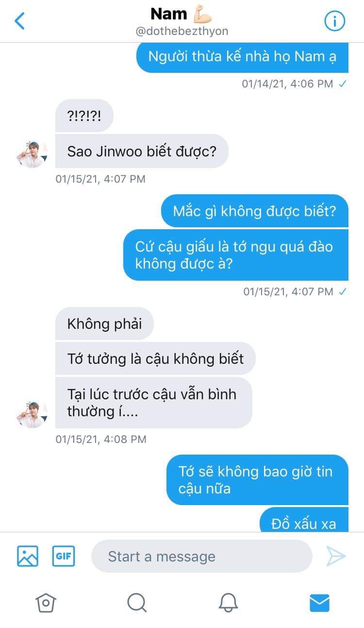Open the GIF picker
The height and width of the screenshot is (628, 364).
pyautogui.click(x=64, y=556)
